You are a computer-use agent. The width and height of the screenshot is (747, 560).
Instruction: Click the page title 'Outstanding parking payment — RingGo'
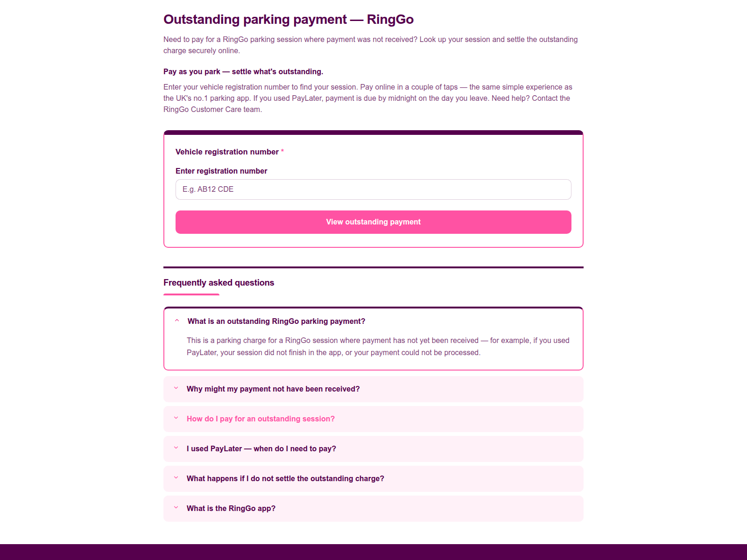click(289, 20)
